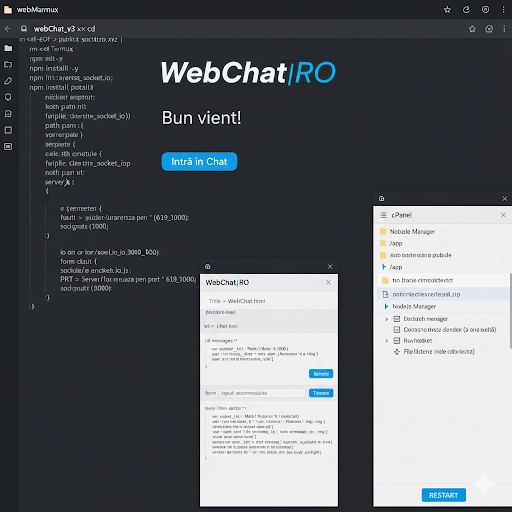Click the cPanel title label
This screenshot has height=512, width=512.
tap(402, 215)
